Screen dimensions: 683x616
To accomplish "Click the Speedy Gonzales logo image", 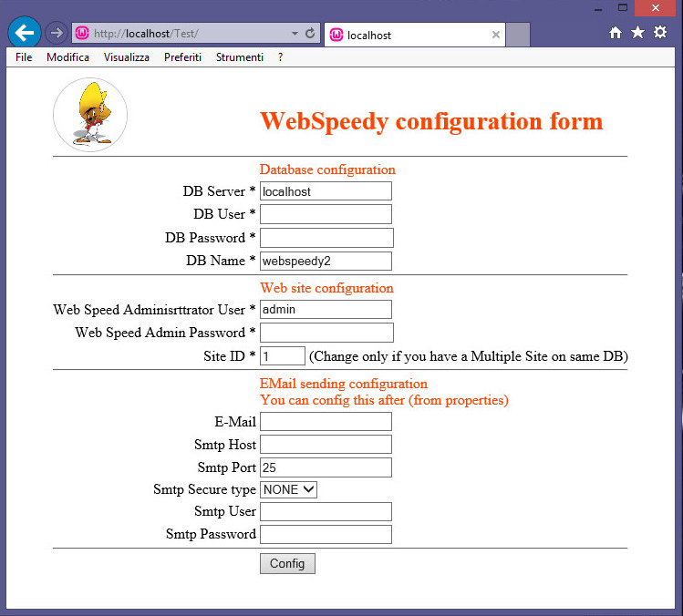I will click(90, 115).
